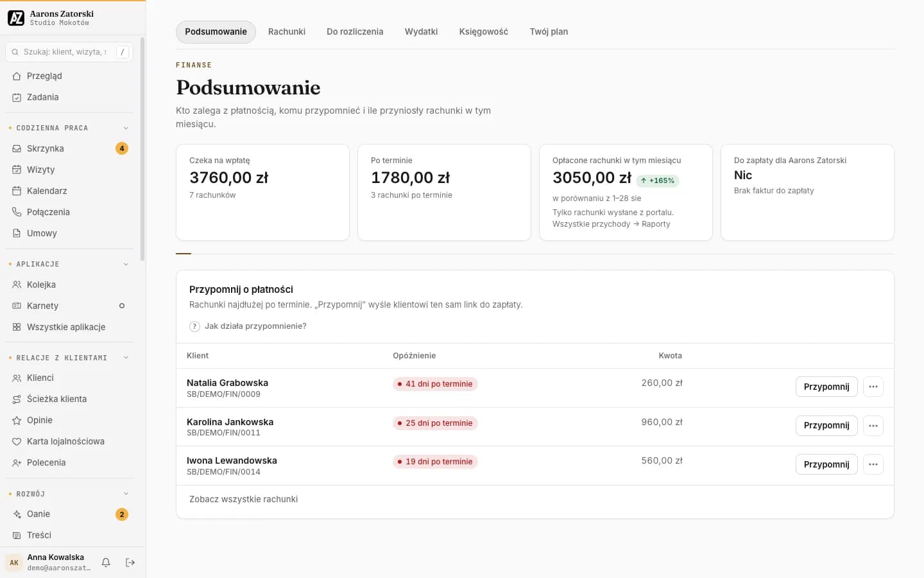The image size is (924, 578).
Task: Click Przypomnij for Iwona Lewandowska
Action: [x=826, y=464]
